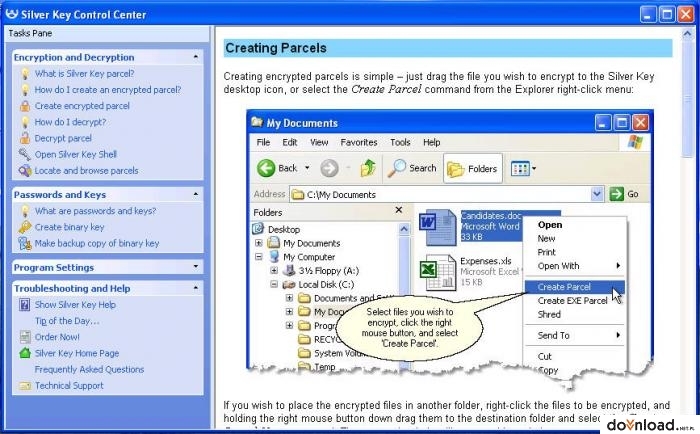Click the padlock icon for Create encrypted parcel
Image resolution: width=700 pixels, height=434 pixels.
[25, 106]
